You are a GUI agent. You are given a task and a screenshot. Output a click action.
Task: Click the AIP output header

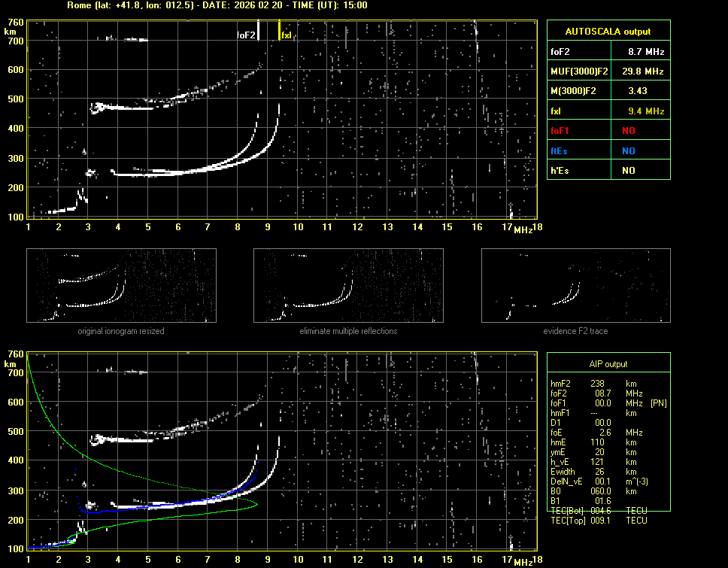pos(608,364)
